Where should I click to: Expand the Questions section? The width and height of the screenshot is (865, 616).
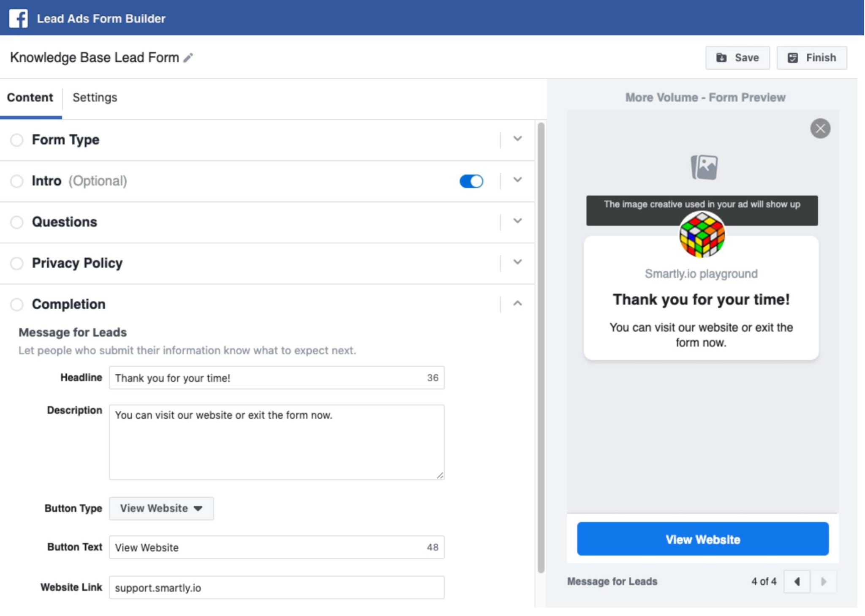tap(517, 221)
